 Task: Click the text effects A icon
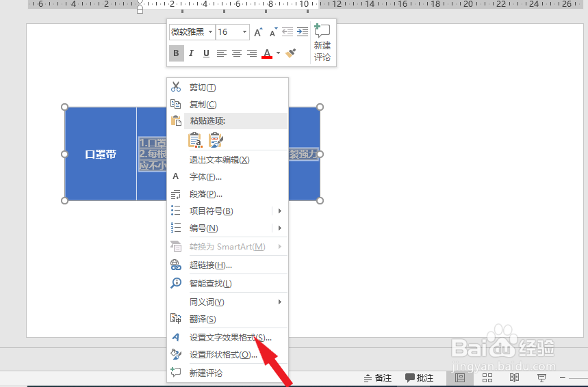175,337
